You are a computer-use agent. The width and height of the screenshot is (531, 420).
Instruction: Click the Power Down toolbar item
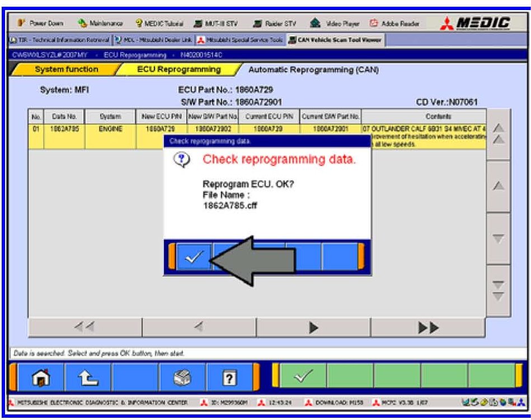[x=40, y=23]
